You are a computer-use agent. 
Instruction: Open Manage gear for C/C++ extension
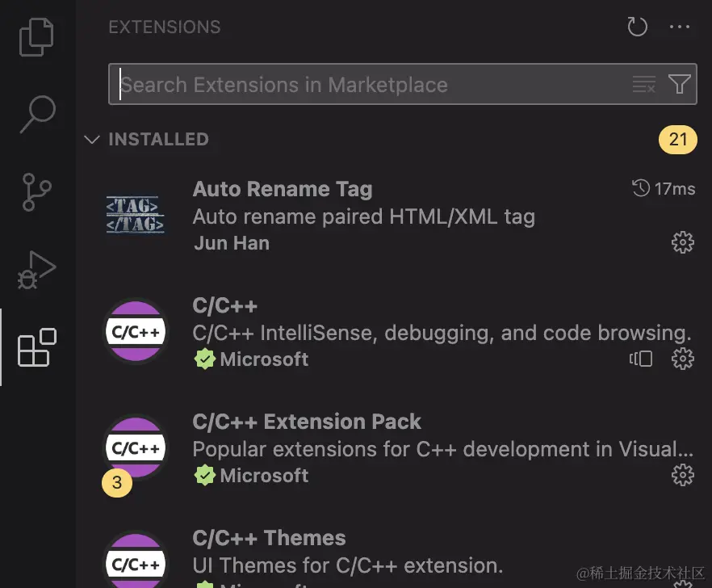tap(683, 359)
